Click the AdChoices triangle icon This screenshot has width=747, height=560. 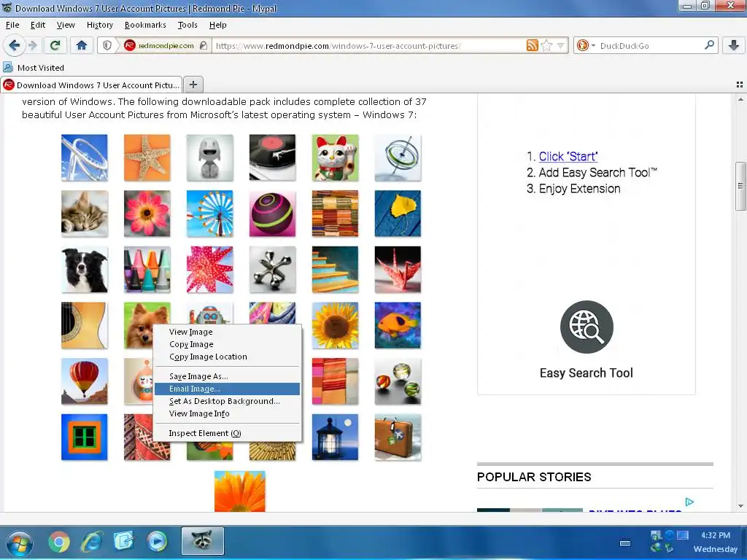[689, 502]
